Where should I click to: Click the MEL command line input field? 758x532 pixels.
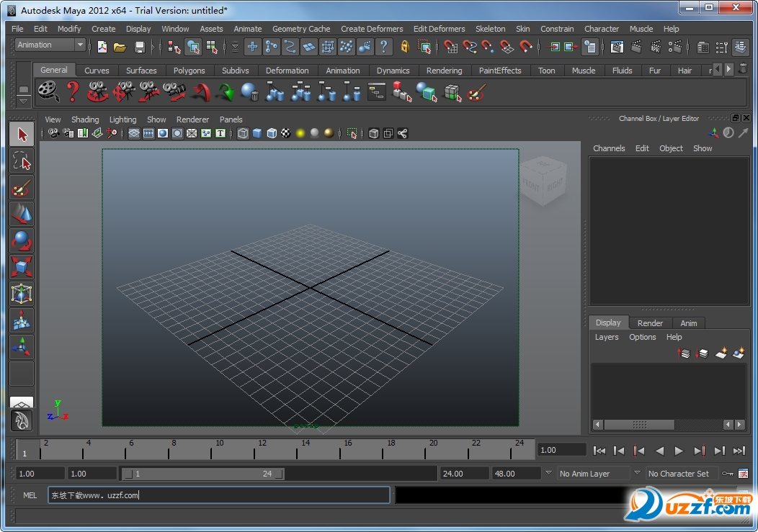[x=218, y=495]
